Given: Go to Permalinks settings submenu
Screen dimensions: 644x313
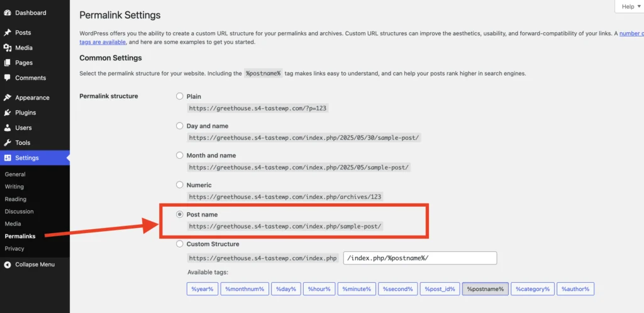Looking at the screenshot, I should [x=20, y=236].
